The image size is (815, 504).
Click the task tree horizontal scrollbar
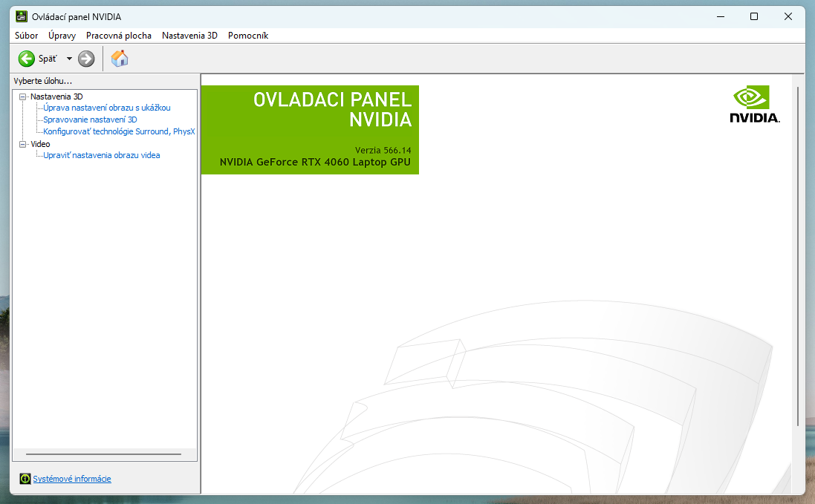(103, 454)
